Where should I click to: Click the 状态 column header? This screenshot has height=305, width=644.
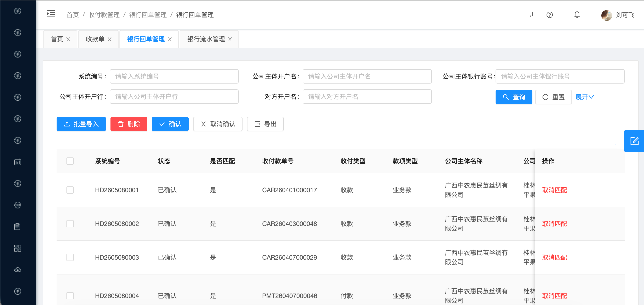point(164,161)
